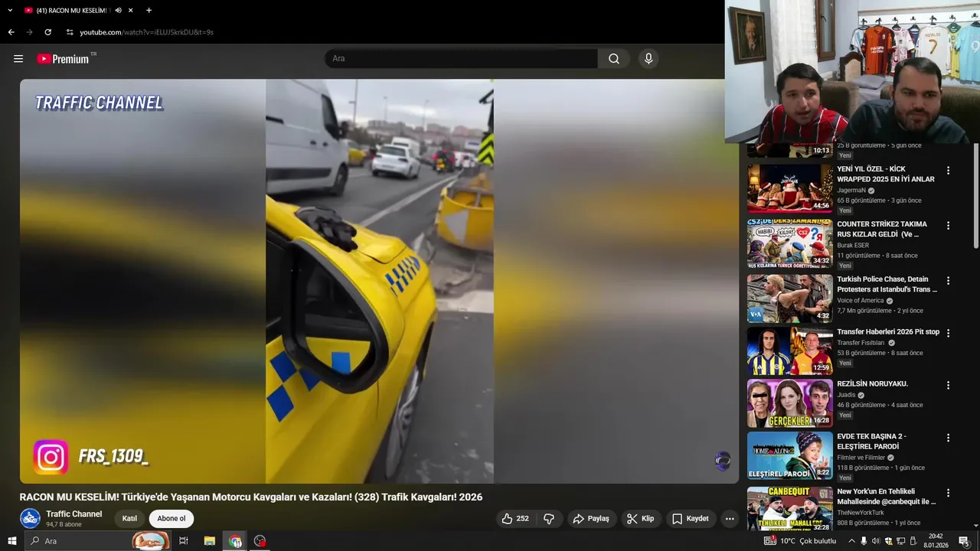980x551 pixels.
Task: Open New York'un En Tehlikeli thumbnail
Action: [x=789, y=509]
